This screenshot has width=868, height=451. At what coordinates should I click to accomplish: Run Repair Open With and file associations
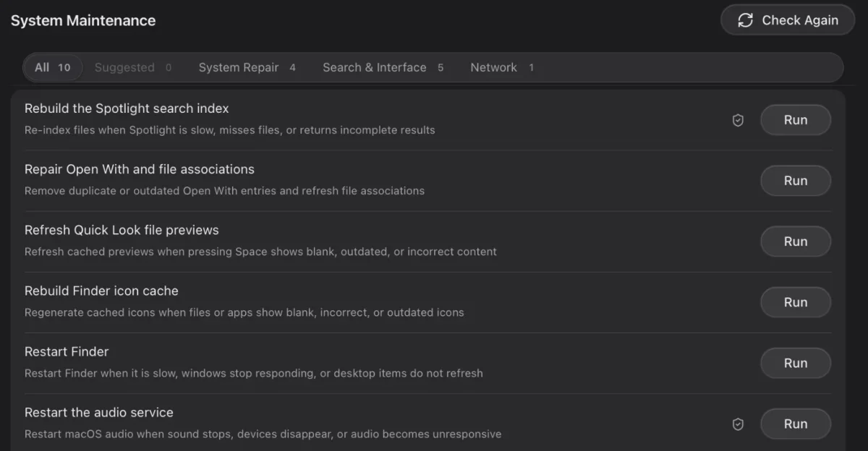pyautogui.click(x=796, y=181)
